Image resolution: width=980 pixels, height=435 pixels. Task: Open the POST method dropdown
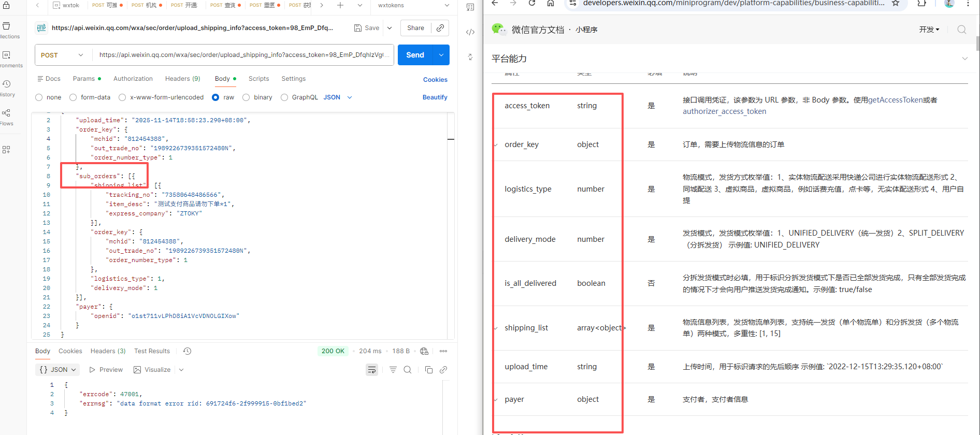click(x=62, y=55)
